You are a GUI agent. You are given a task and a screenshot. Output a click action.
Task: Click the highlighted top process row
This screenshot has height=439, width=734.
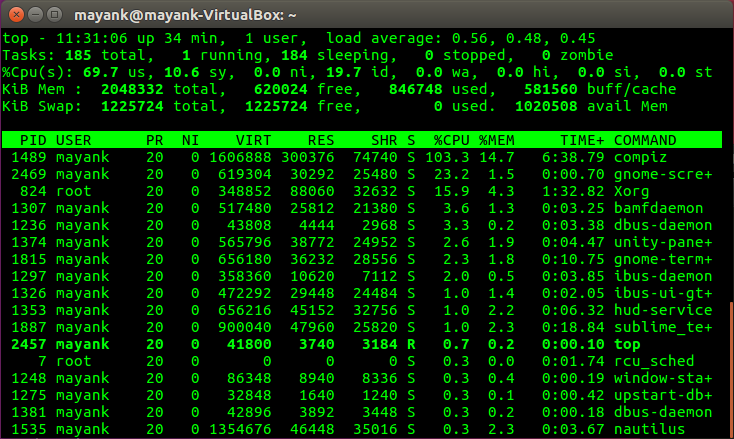[x=361, y=344]
